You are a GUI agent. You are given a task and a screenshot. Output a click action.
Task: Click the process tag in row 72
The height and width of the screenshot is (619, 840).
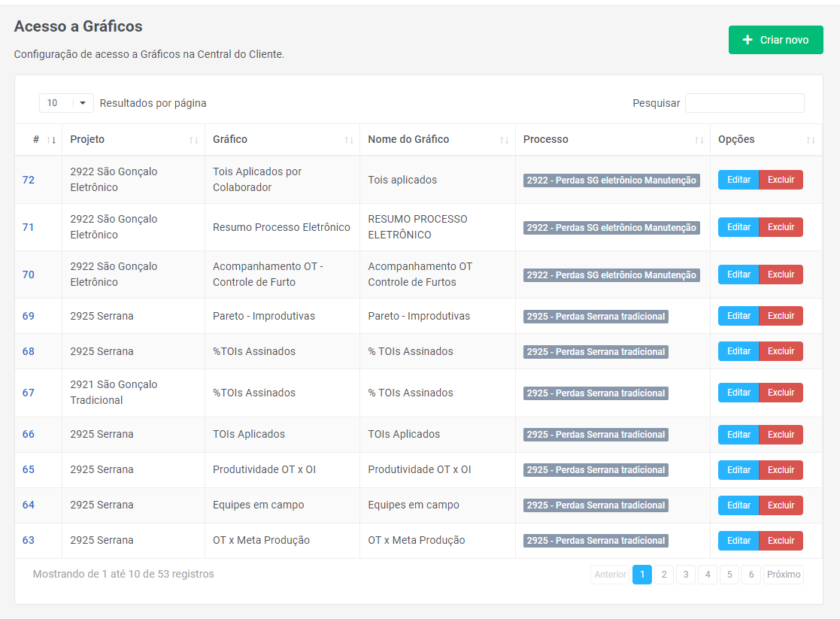click(x=611, y=181)
